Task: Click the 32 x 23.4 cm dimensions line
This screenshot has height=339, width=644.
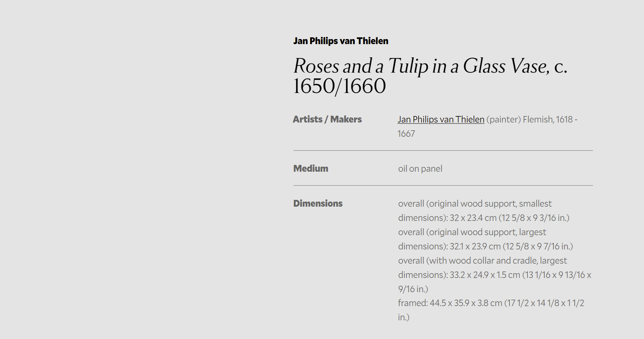Action: (x=484, y=218)
